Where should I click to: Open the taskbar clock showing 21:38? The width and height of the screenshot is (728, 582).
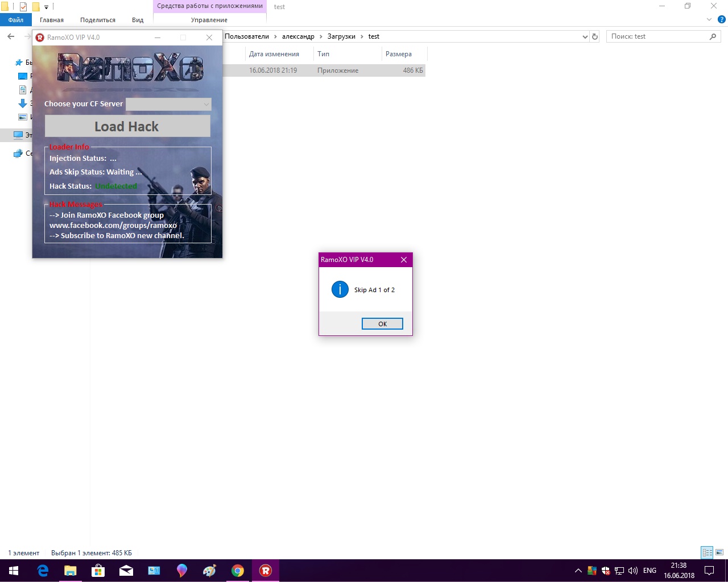pos(679,571)
